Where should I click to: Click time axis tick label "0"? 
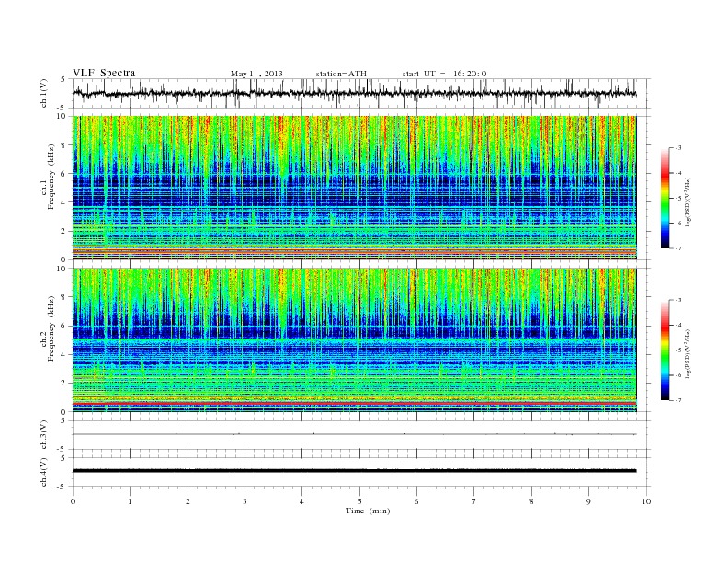point(73,501)
